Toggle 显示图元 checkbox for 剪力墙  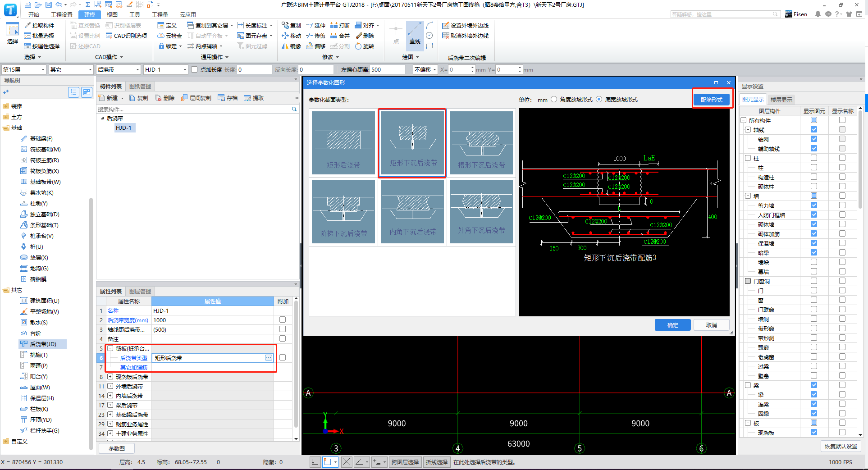coord(814,205)
